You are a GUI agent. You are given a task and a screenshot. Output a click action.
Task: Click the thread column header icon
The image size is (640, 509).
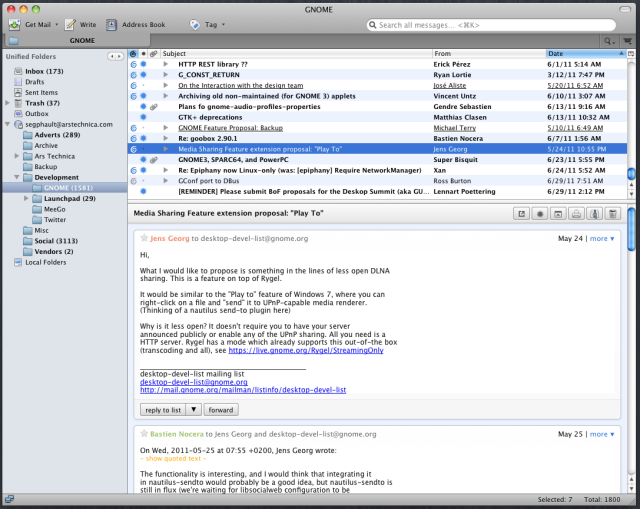coord(133,53)
